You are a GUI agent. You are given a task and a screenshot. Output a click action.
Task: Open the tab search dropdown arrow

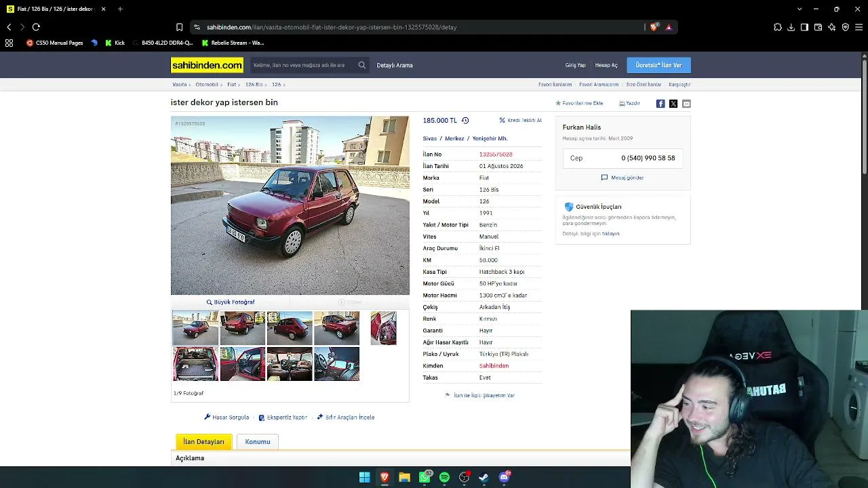point(800,9)
